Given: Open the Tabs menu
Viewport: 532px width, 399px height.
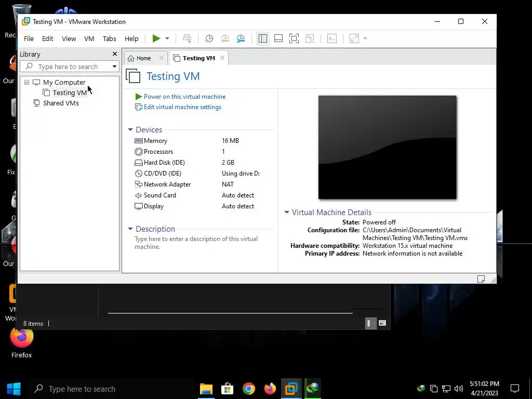Looking at the screenshot, I should pos(109,38).
